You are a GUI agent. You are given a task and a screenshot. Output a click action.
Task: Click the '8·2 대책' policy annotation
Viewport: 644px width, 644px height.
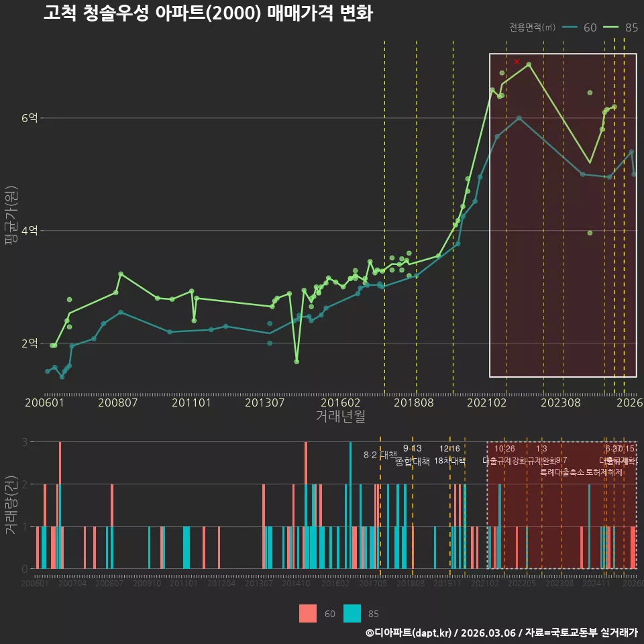(380, 455)
